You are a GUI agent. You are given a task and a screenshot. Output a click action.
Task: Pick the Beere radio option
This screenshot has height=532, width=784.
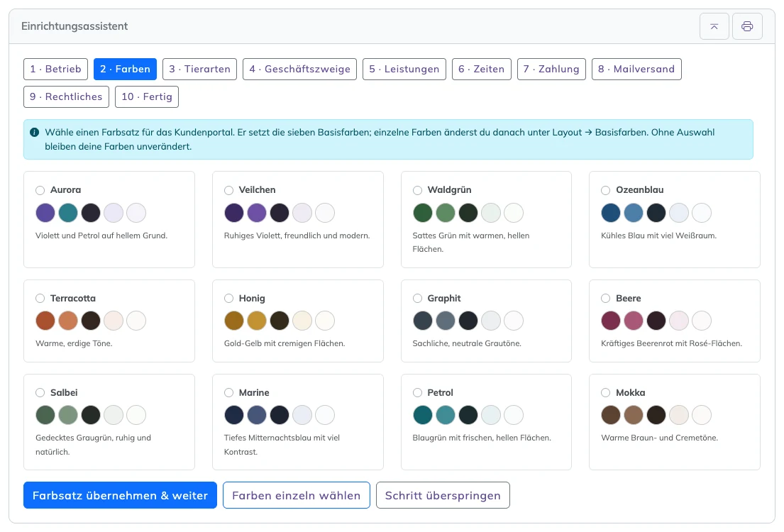tap(605, 298)
